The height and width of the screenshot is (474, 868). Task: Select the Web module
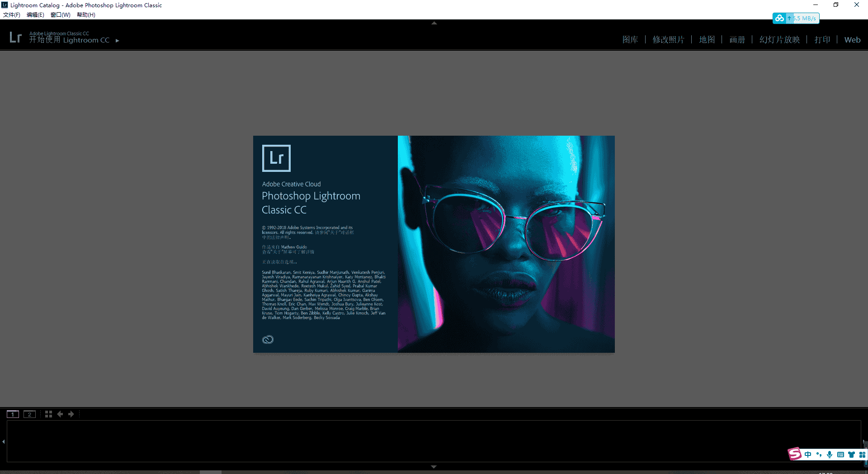pyautogui.click(x=852, y=39)
